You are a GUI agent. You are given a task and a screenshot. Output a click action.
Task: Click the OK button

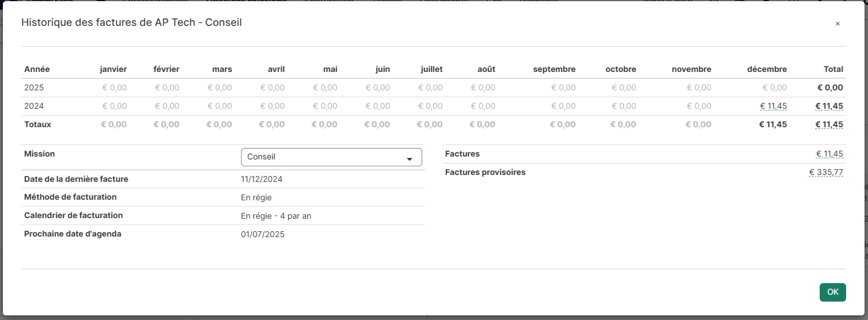point(832,292)
